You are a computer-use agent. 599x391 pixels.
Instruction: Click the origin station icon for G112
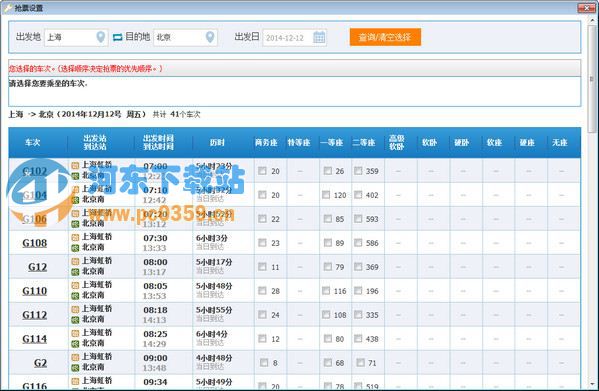point(75,309)
